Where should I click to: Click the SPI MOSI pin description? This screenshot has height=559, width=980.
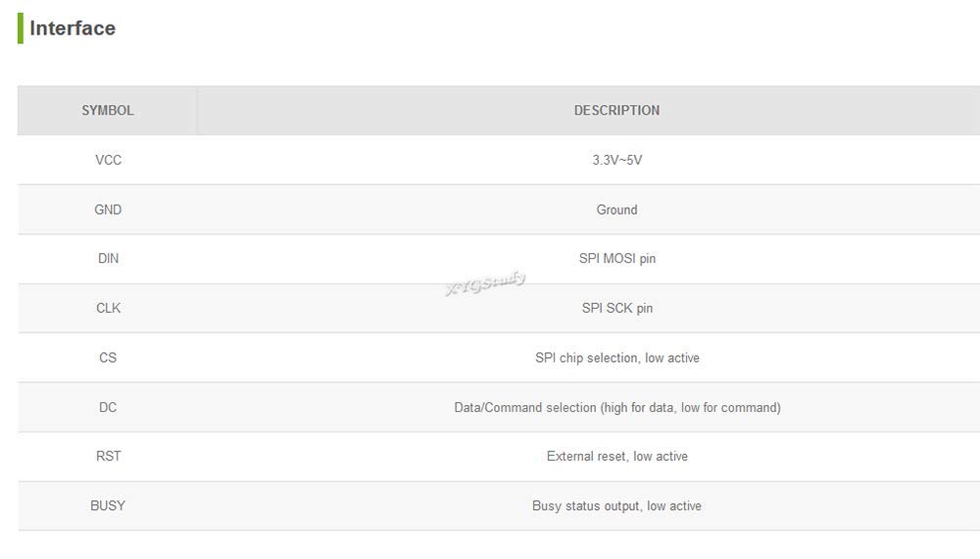[x=616, y=258]
